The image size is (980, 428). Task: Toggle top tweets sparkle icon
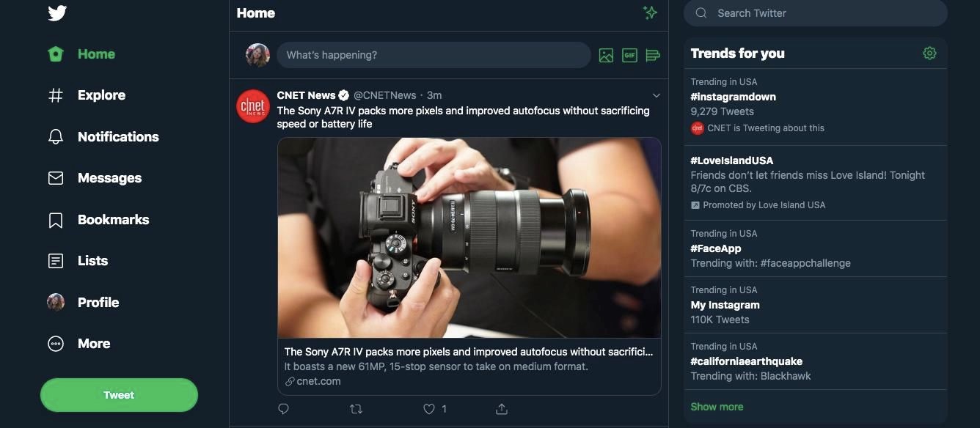point(649,12)
